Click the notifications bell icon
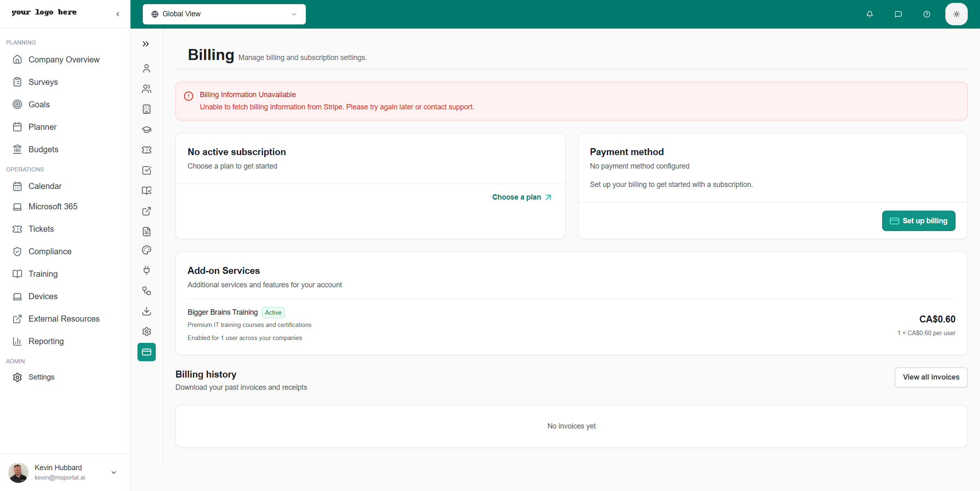Screen dimensions: 980x491 click(x=869, y=14)
